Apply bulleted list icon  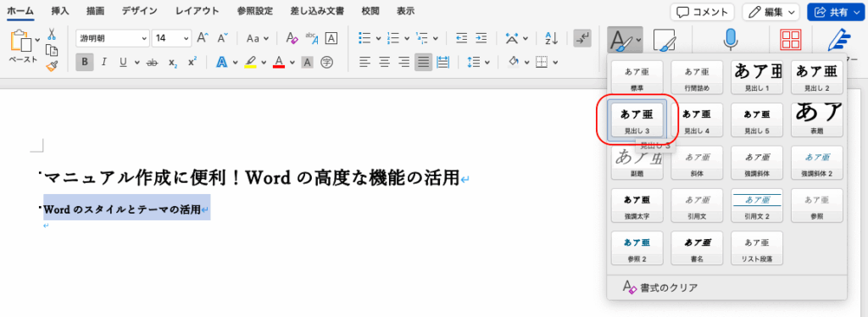pos(364,38)
